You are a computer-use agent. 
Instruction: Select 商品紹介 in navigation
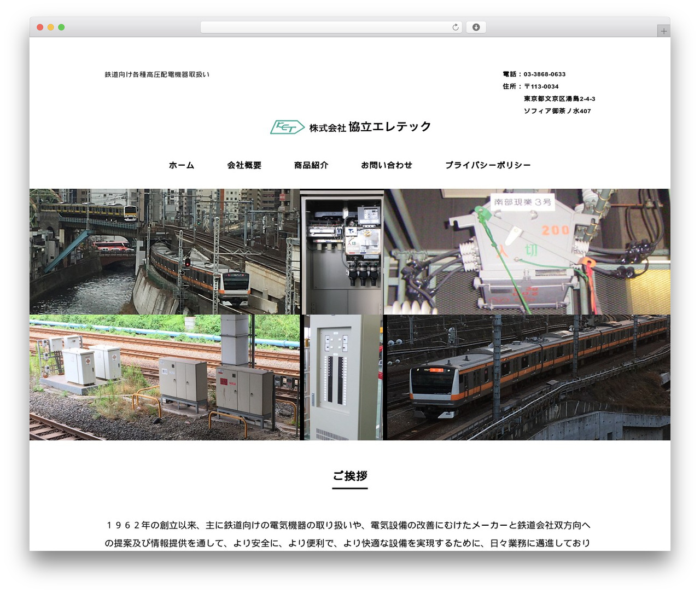[x=311, y=165]
